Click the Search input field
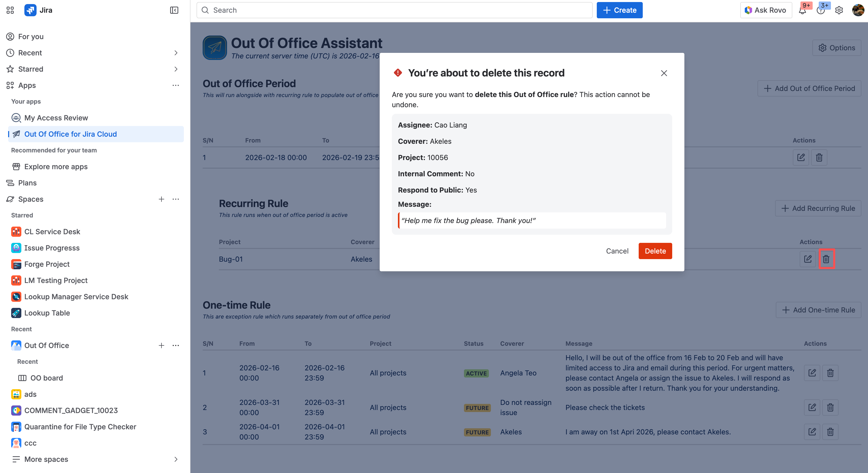Screen dimensions: 868x473 (x=394, y=10)
